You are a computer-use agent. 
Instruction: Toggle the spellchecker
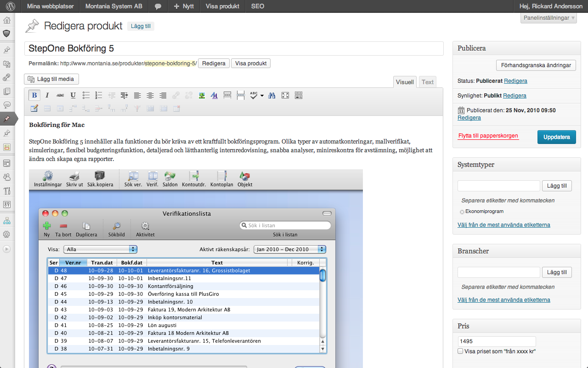click(254, 95)
